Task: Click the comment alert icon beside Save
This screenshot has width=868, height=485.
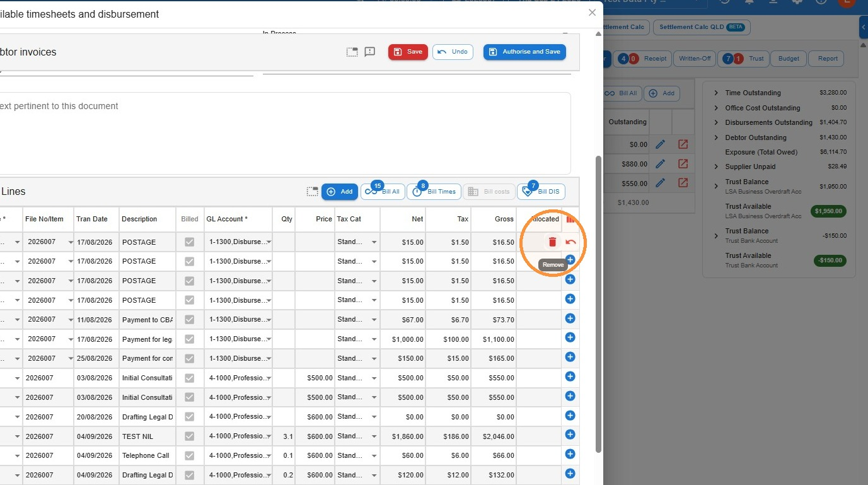Action: [370, 52]
